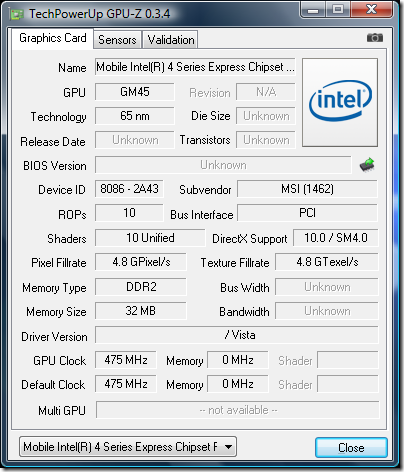Click the Die Size Unknown field
This screenshot has height=472, width=404.
[266, 116]
